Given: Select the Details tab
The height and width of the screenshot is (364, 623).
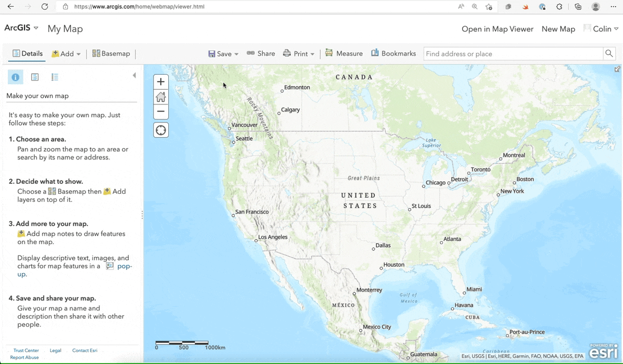Looking at the screenshot, I should click(x=28, y=53).
